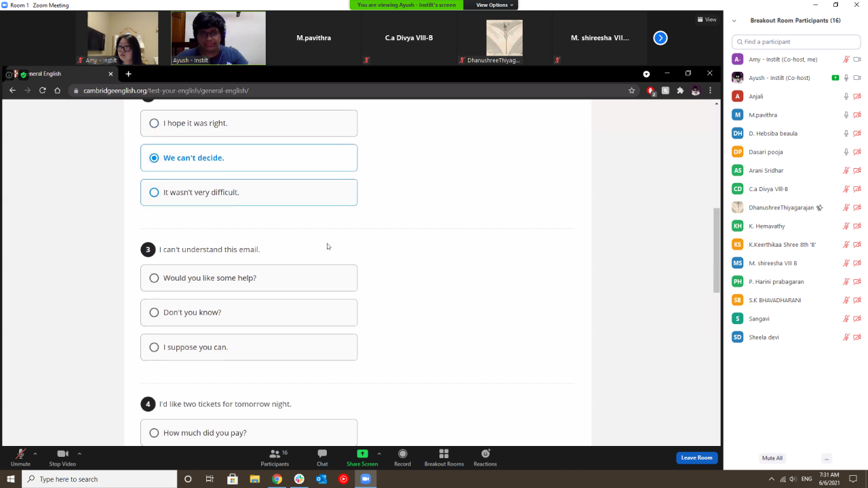Screen dimensions: 868x488
Task: Start recording with the Record icon
Action: coord(402,454)
